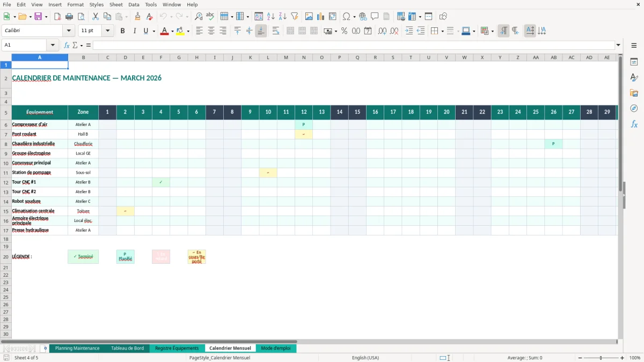644x362 pixels.
Task: Click the zoom slider in status bar
Action: (x=601, y=358)
